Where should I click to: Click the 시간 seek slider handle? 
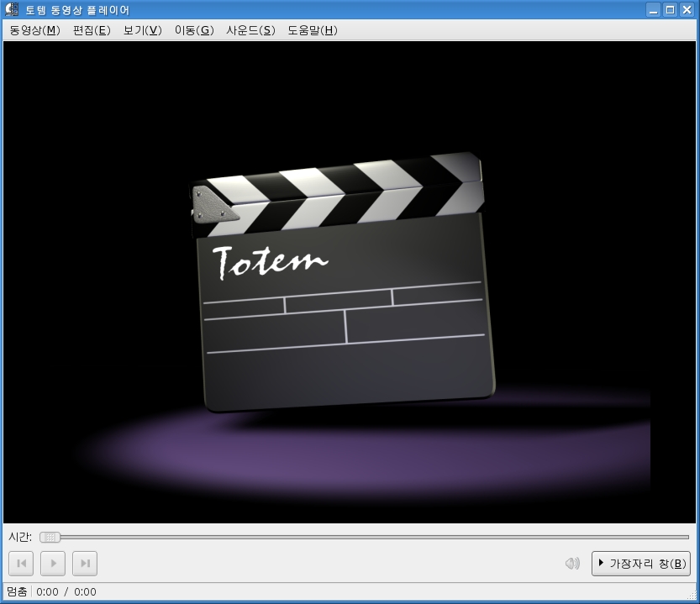pyautogui.click(x=50, y=537)
